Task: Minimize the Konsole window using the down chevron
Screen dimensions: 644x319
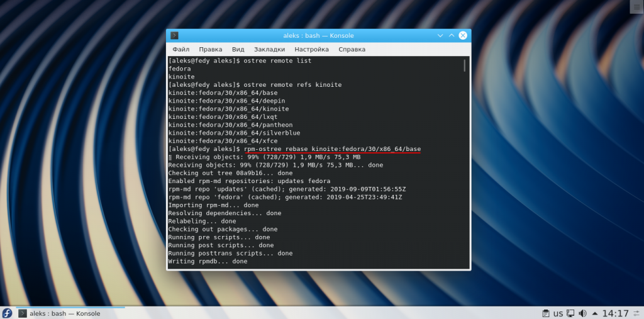Action: pos(440,36)
